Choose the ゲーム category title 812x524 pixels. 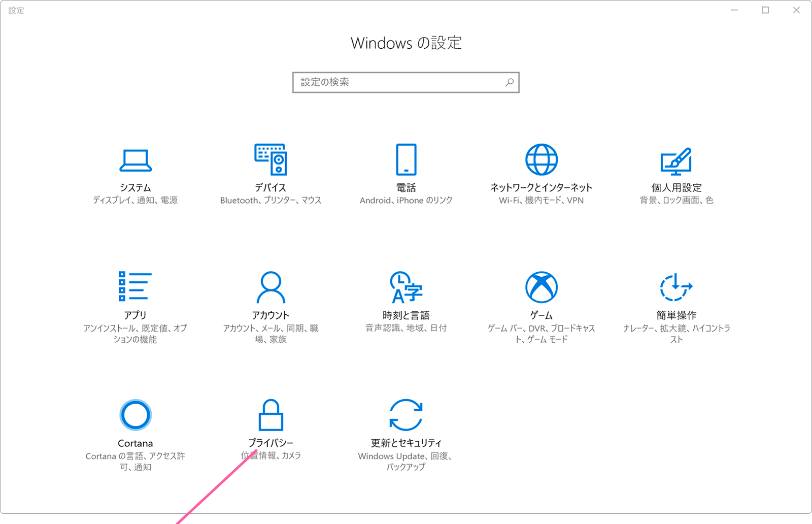542,315
